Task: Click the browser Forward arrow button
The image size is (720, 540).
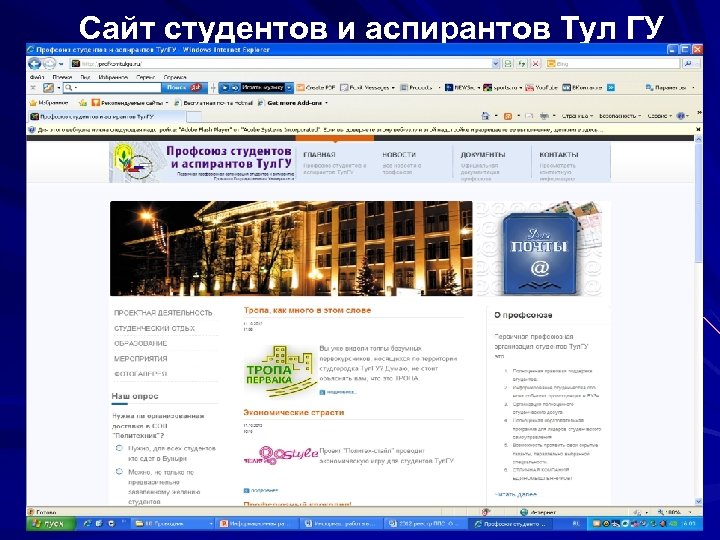Action: [x=49, y=63]
